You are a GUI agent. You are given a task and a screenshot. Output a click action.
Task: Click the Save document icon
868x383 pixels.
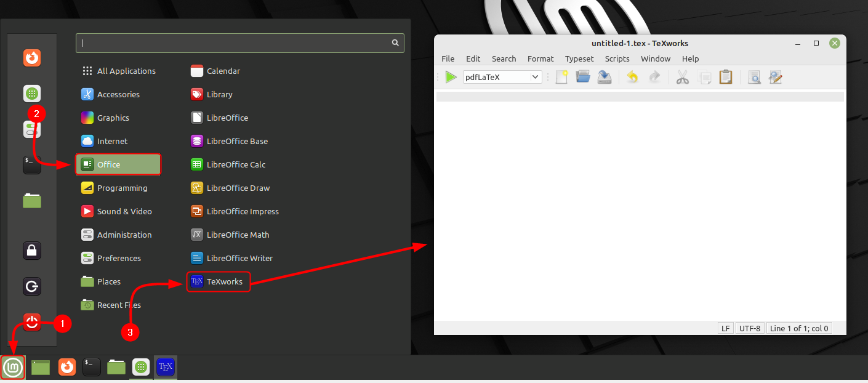[605, 77]
